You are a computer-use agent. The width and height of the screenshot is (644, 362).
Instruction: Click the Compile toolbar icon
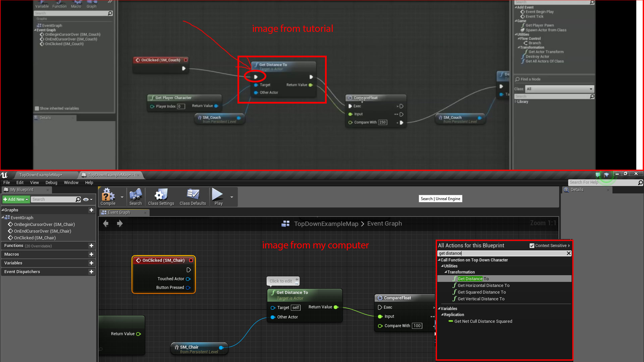[x=108, y=197]
